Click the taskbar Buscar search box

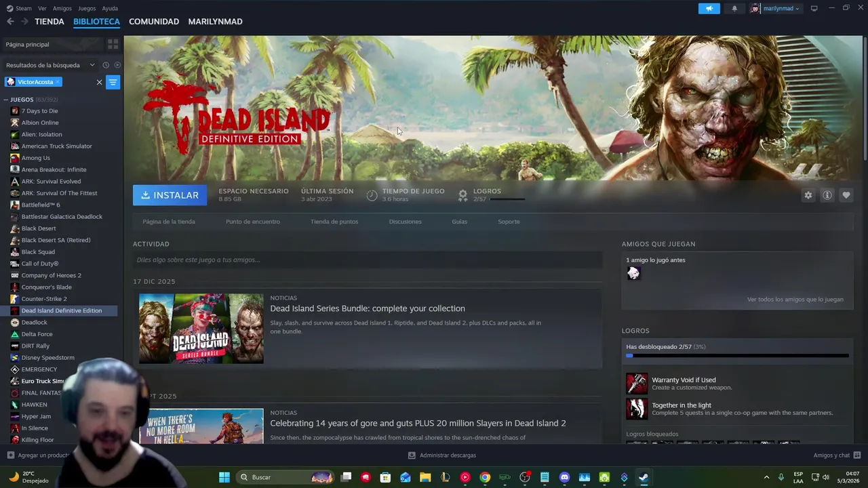[285, 477]
